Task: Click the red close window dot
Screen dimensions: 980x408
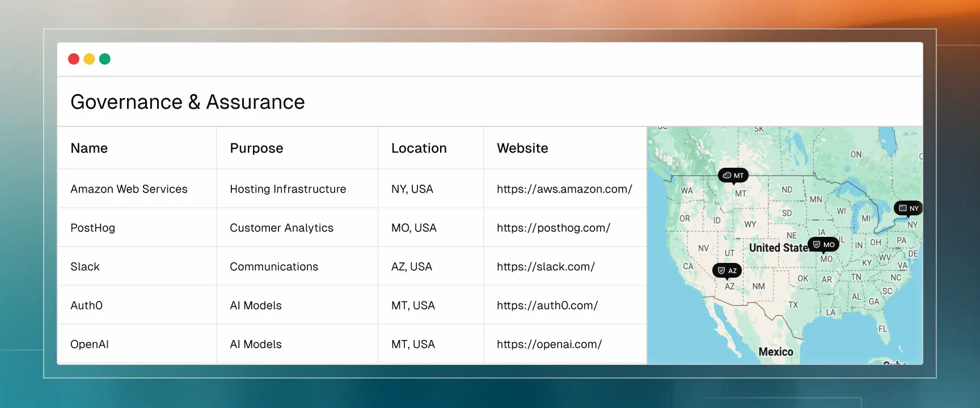Action: (x=74, y=59)
